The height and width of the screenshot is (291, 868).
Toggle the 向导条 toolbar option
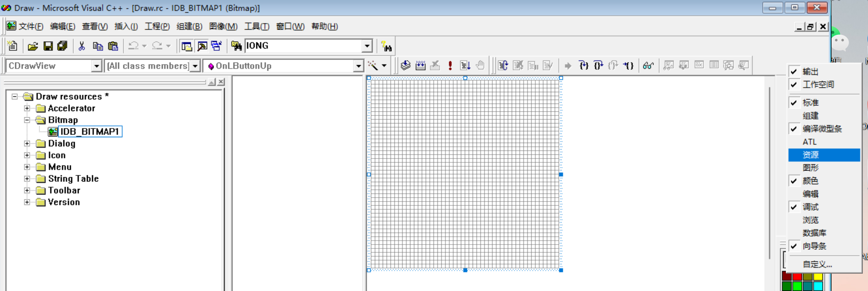tap(824, 246)
